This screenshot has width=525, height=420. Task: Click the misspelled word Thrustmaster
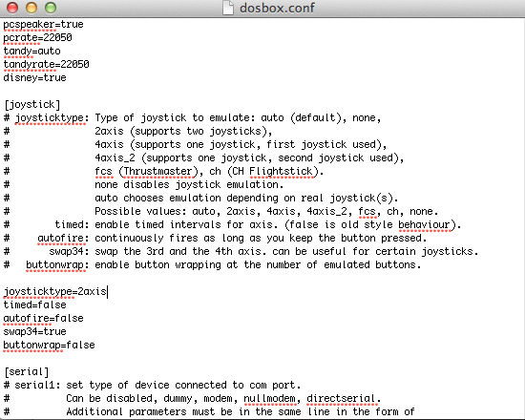coord(158,171)
